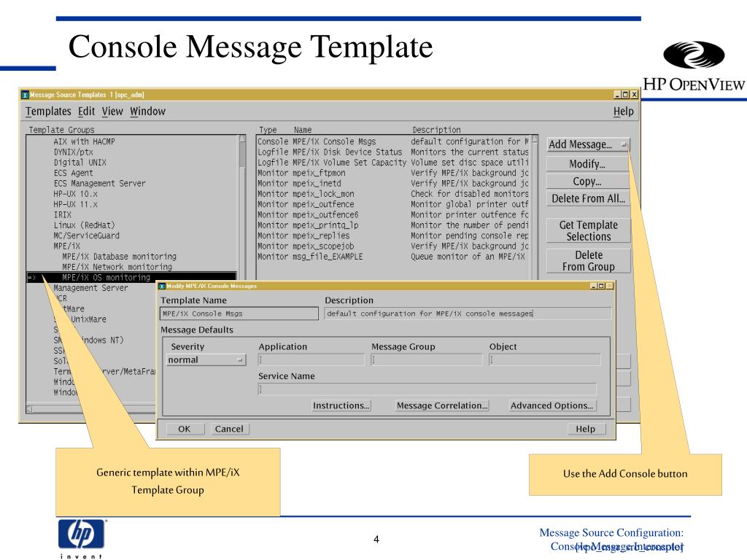Viewport: 747px width, 560px height.
Task: Select Linux (RedHat) template group
Action: coord(84,225)
